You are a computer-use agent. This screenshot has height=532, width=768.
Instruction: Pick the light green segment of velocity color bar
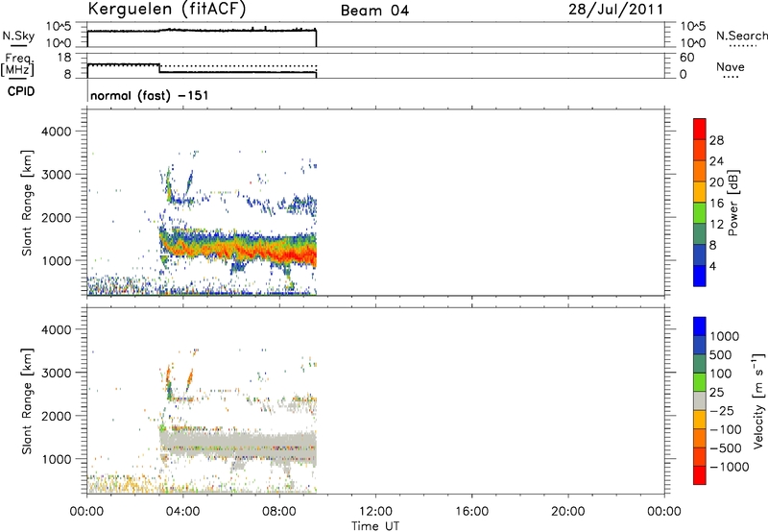pyautogui.click(x=700, y=382)
